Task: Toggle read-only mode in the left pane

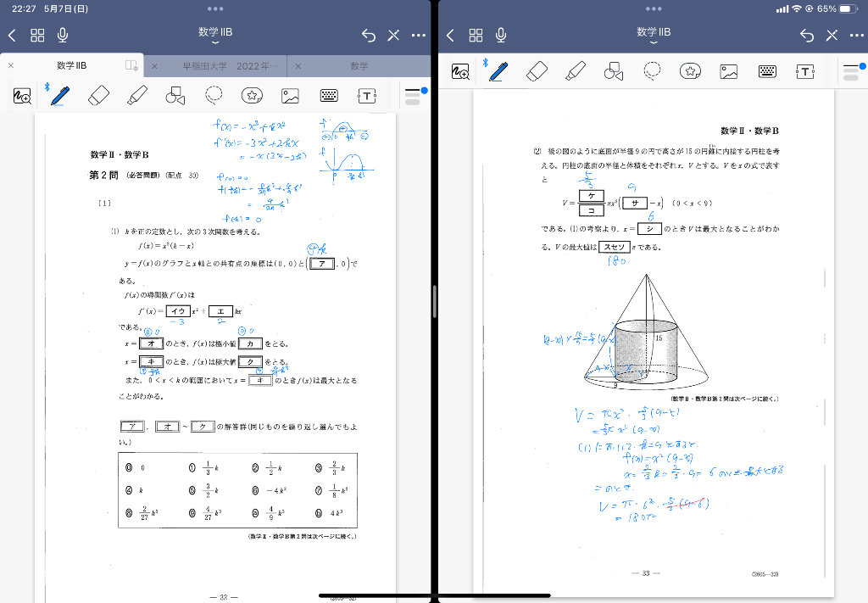Action: (393, 35)
